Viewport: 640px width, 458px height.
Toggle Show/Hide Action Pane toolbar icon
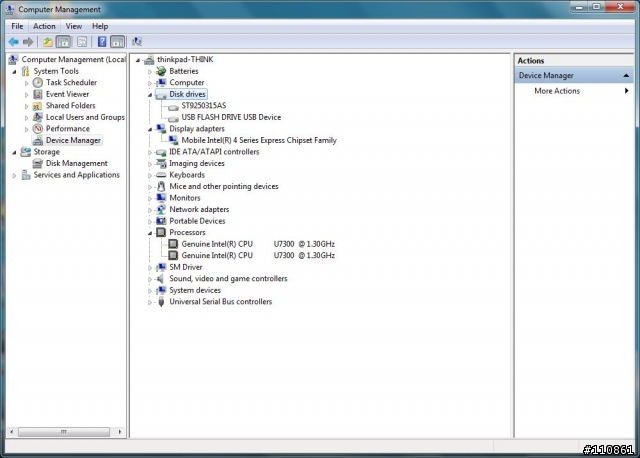[x=118, y=42]
